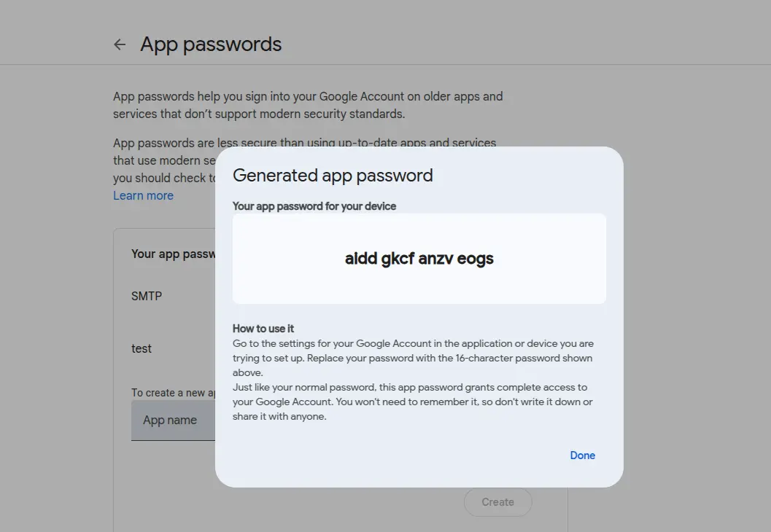Click the "Generated app password" dialog title
This screenshot has height=532, width=771.
(333, 176)
